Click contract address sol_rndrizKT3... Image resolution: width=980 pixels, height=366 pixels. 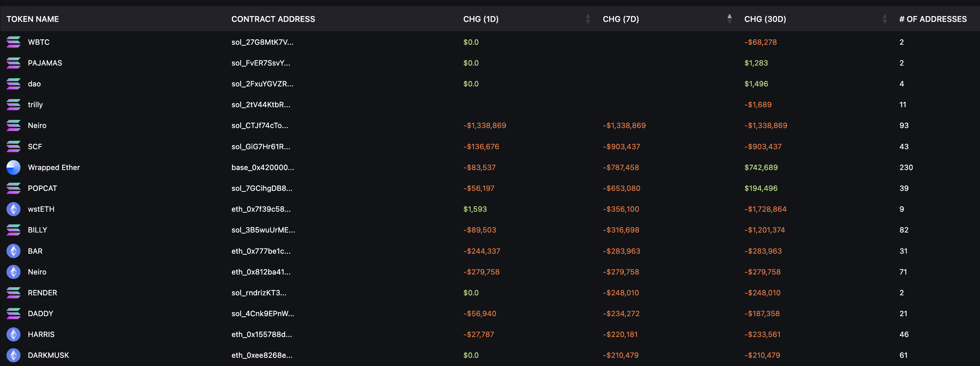pyautogui.click(x=259, y=293)
